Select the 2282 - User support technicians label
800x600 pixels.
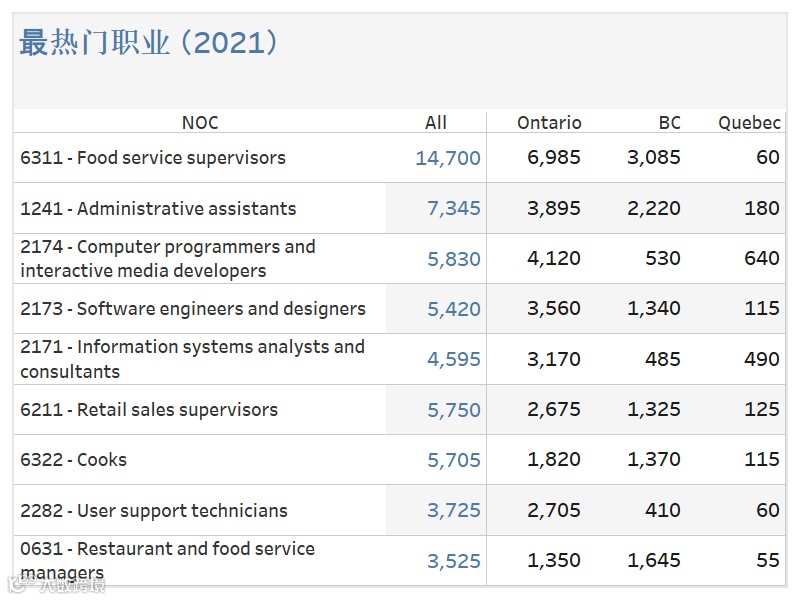pos(154,511)
